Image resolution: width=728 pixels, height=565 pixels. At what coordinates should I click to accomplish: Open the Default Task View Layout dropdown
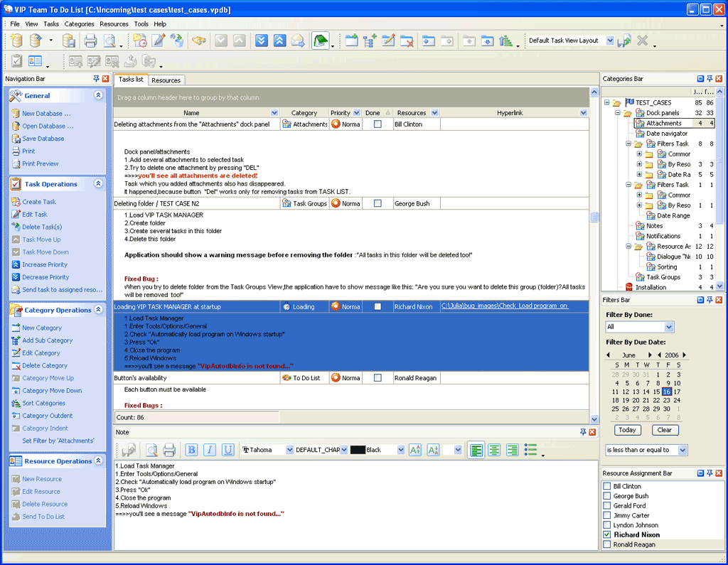pyautogui.click(x=609, y=41)
